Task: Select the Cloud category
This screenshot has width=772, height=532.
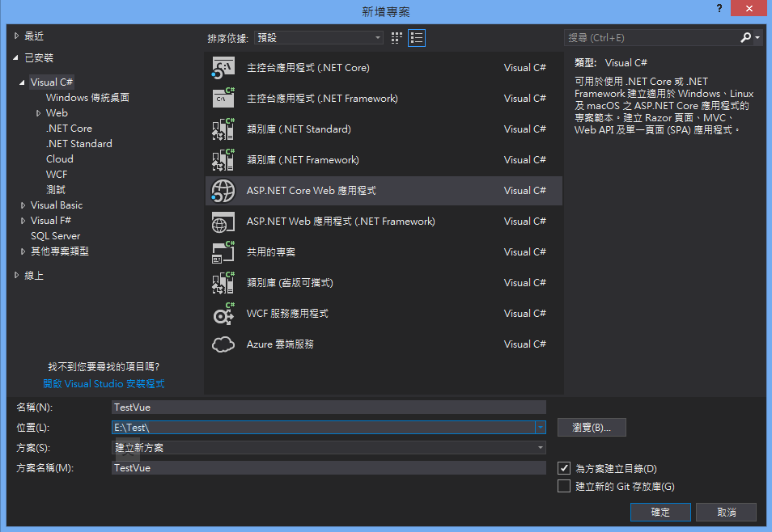Action: pos(60,159)
